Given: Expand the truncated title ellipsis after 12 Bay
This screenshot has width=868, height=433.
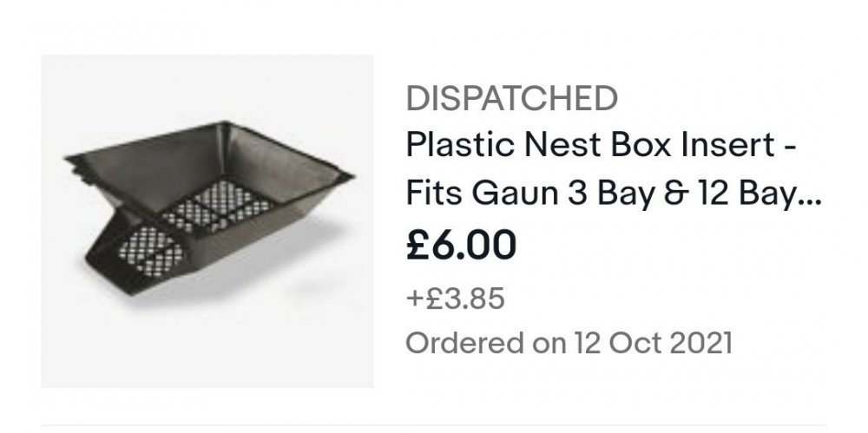Looking at the screenshot, I should 810,202.
